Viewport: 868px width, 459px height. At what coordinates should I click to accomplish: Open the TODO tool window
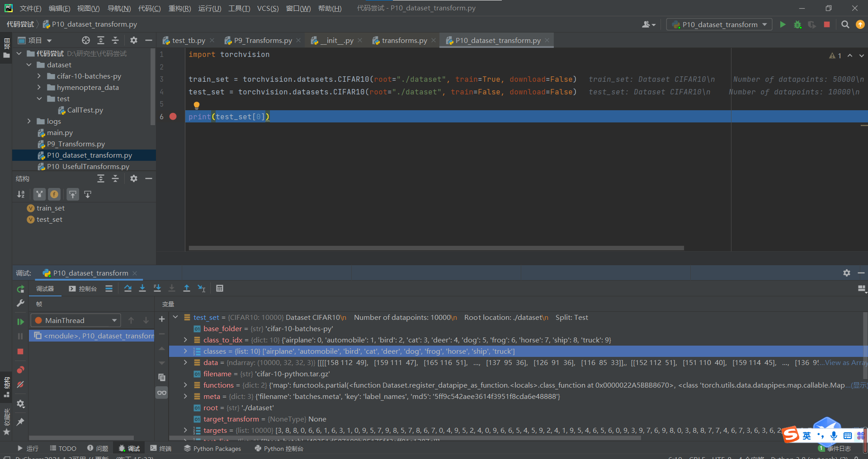(x=63, y=449)
